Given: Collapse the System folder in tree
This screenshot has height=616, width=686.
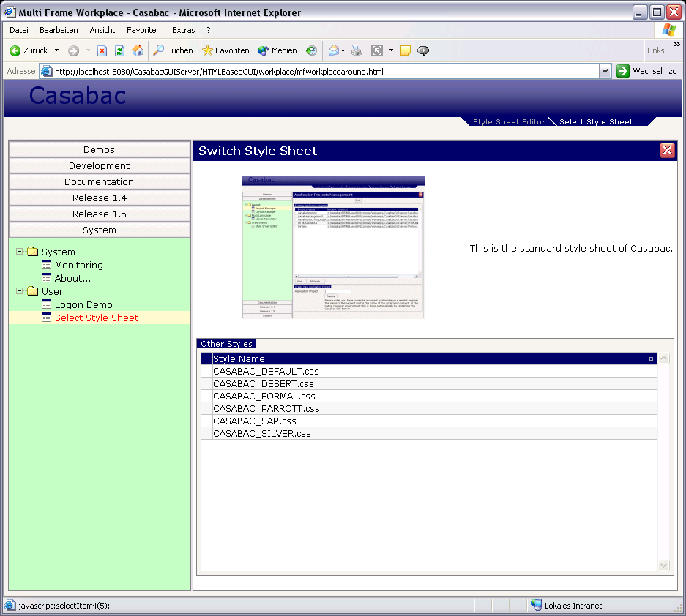Looking at the screenshot, I should (20, 252).
